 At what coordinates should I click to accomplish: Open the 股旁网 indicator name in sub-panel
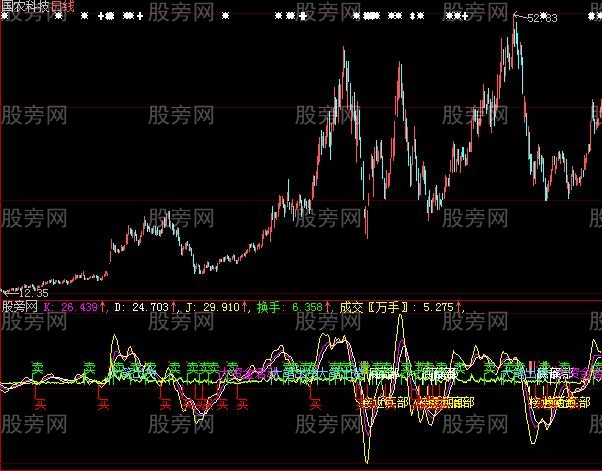click(x=20, y=307)
